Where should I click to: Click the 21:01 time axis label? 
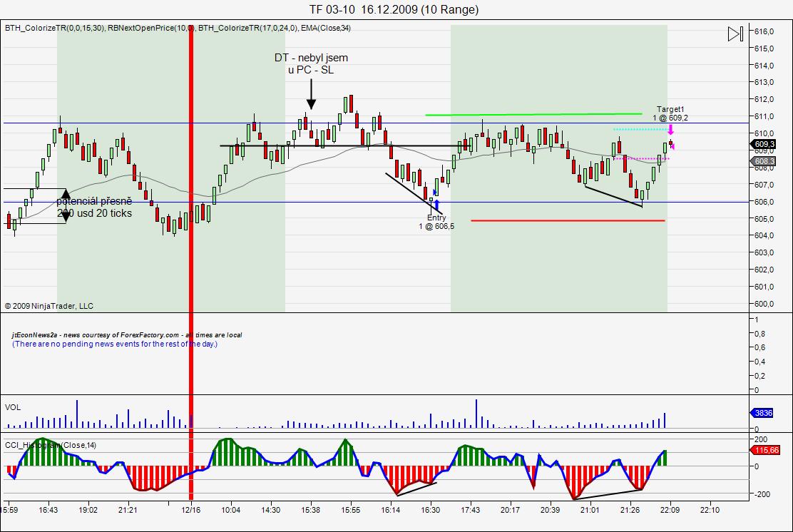click(x=590, y=510)
